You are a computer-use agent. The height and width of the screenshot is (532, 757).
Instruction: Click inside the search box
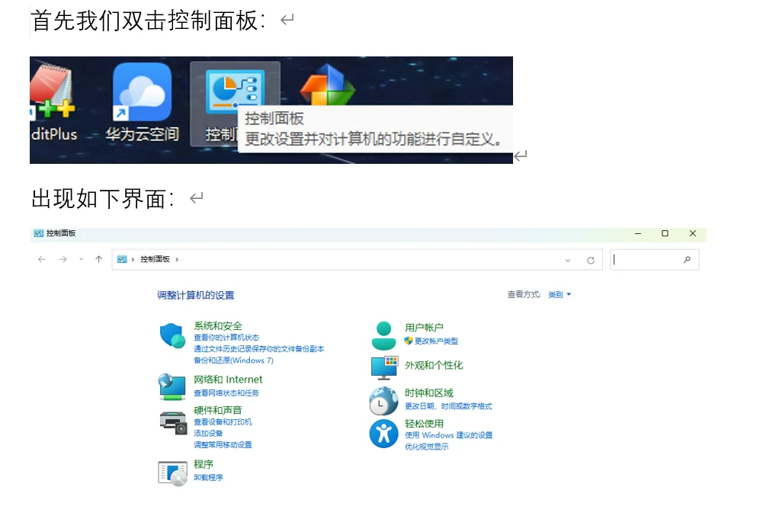[x=654, y=259]
